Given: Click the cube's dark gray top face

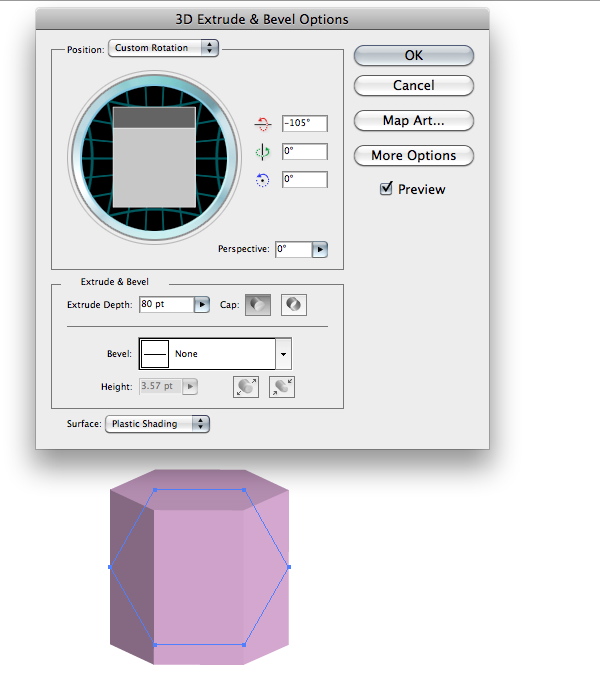Looking at the screenshot, I should [x=154, y=117].
